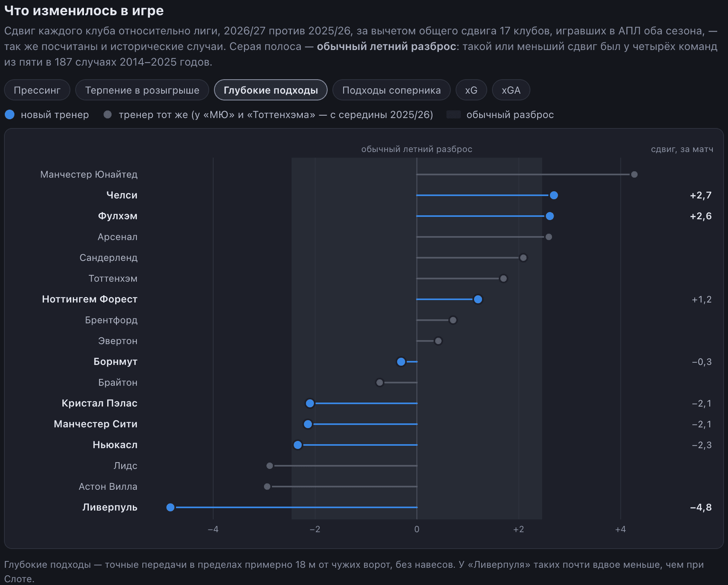Click the −2,3 value for Ньюкасл
This screenshot has height=585, width=728.
(702, 445)
